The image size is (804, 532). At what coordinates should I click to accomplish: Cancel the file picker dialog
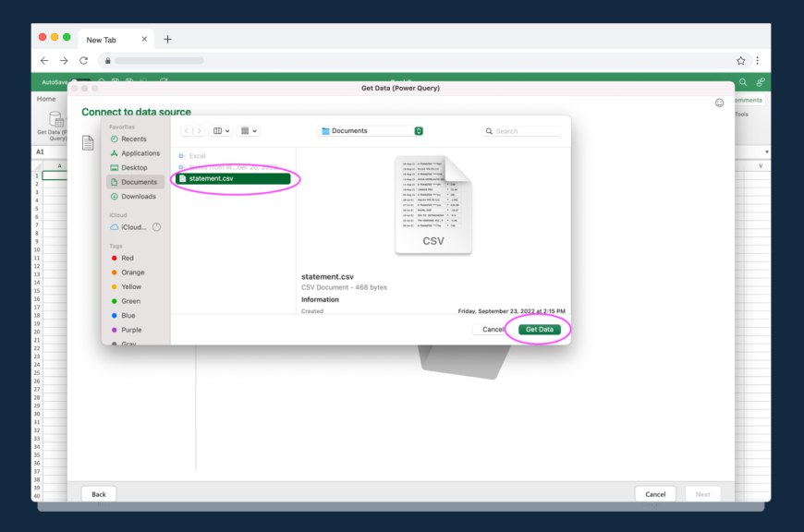pyautogui.click(x=493, y=329)
